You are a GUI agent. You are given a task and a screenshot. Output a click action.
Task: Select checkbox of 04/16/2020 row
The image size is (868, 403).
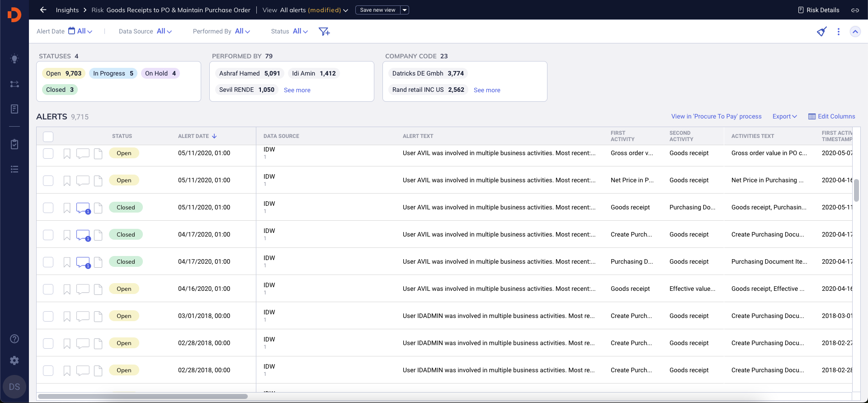coord(48,289)
